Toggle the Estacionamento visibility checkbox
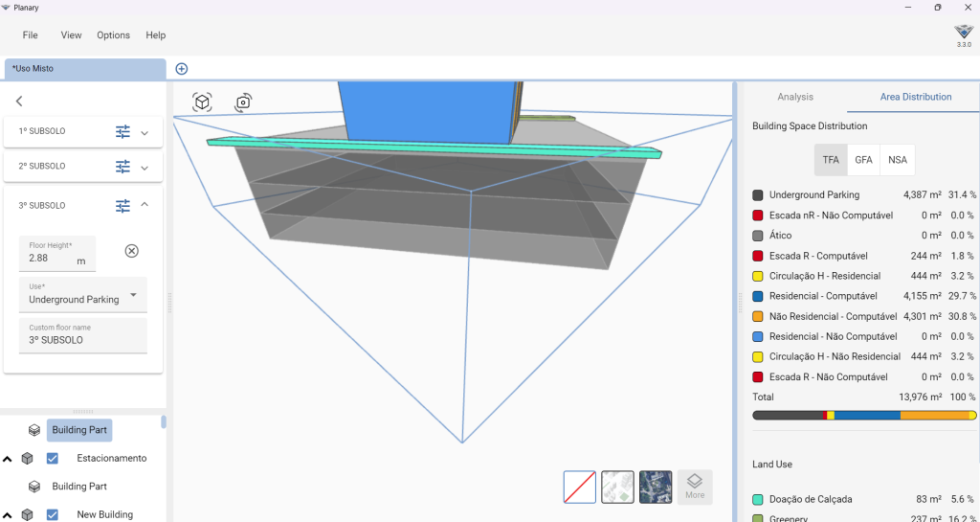 53,458
